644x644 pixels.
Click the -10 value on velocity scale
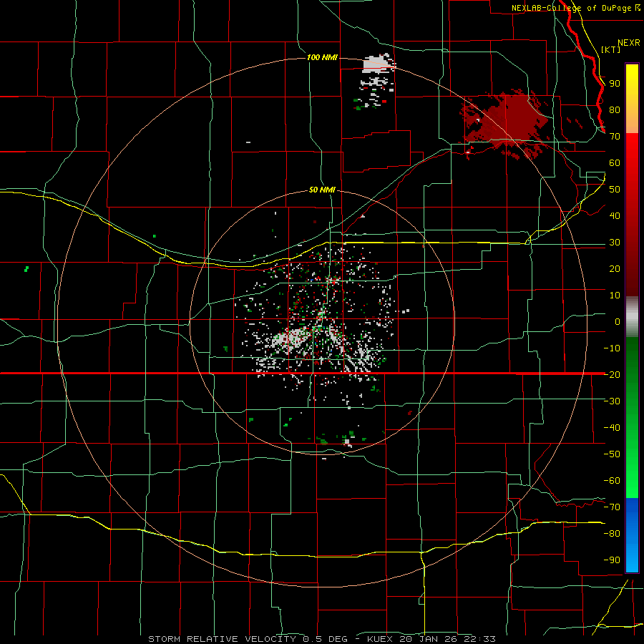(612, 348)
